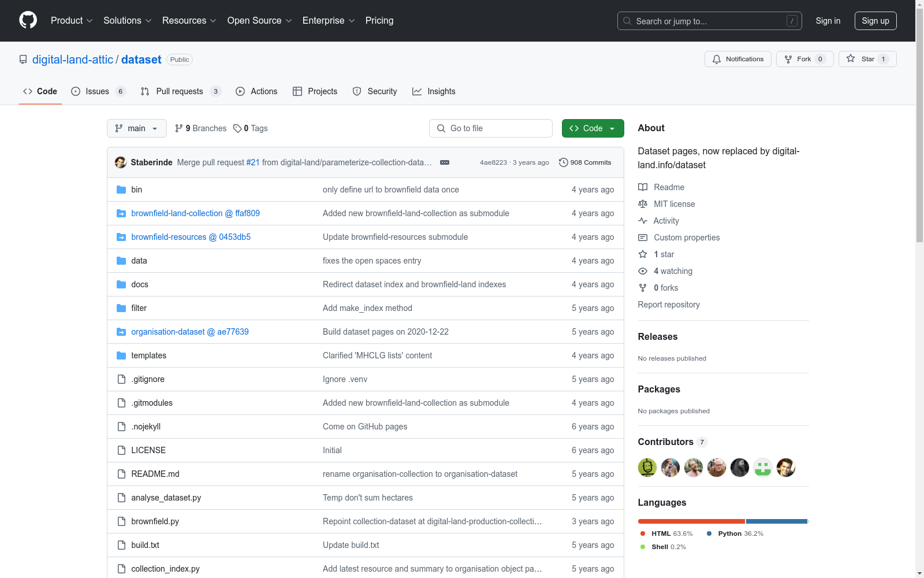This screenshot has width=924, height=578.
Task: Open the main branch selector dropdown
Action: pyautogui.click(x=137, y=128)
